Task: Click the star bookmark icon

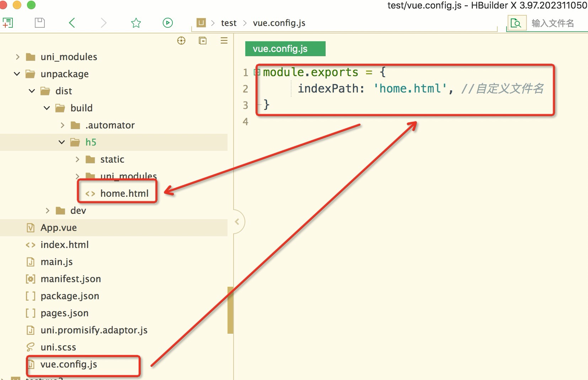Action: coord(136,23)
